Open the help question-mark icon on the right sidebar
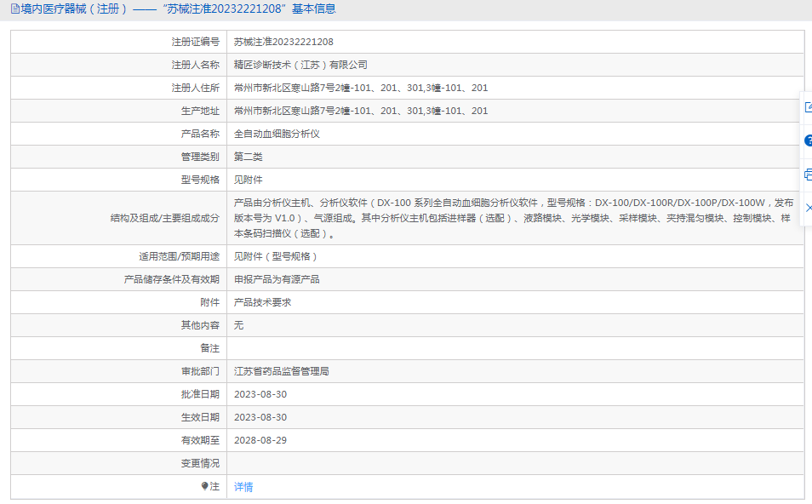The image size is (812, 504). pyautogui.click(x=808, y=140)
